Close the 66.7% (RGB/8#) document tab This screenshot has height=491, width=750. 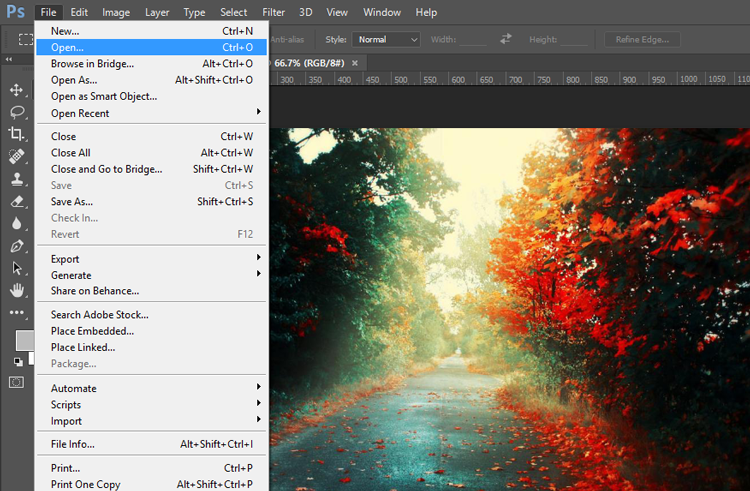click(355, 62)
